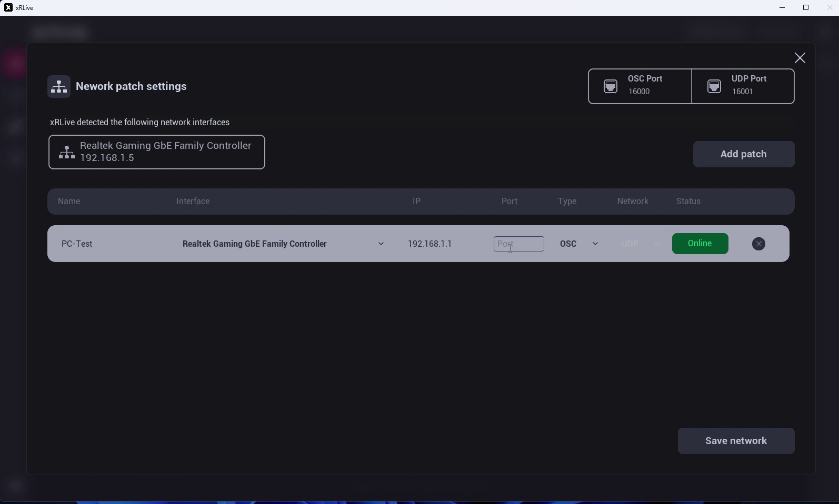Select the detected Realtek 192.168.1.5 interface card
This screenshot has height=504, width=839.
click(x=156, y=152)
